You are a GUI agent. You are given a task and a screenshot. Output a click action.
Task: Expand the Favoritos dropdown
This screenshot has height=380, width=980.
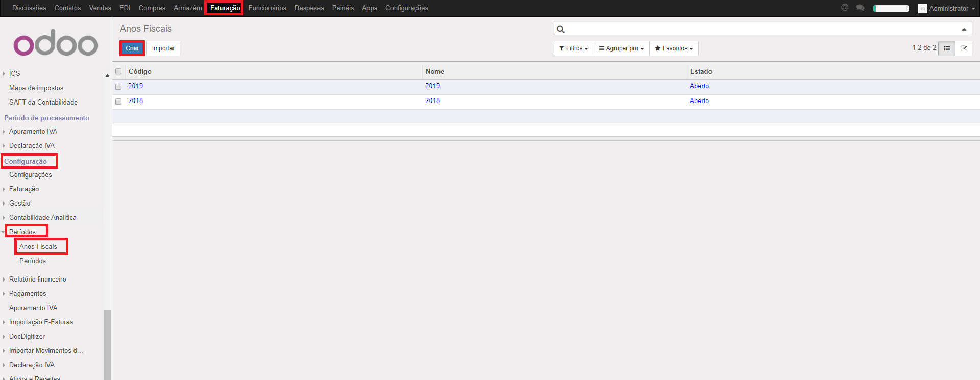(x=674, y=48)
